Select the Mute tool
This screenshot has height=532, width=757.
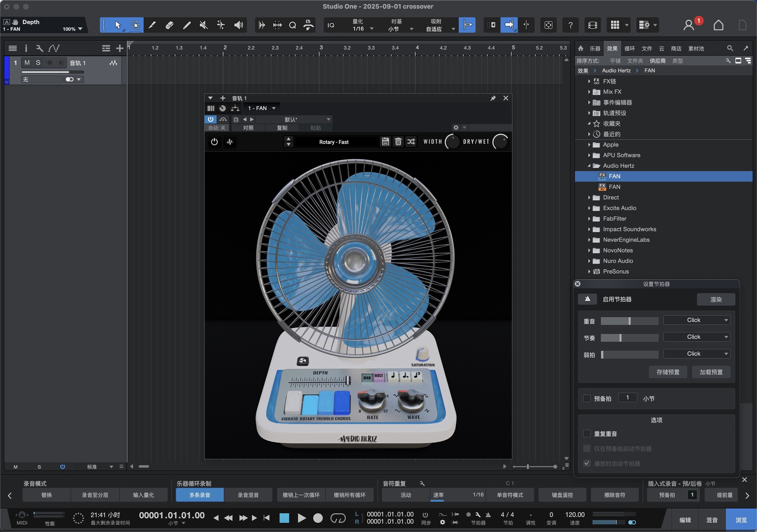tap(203, 25)
